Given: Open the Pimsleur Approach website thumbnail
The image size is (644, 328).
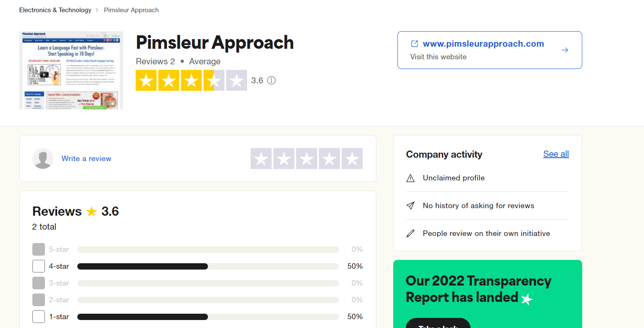Looking at the screenshot, I should [71, 70].
